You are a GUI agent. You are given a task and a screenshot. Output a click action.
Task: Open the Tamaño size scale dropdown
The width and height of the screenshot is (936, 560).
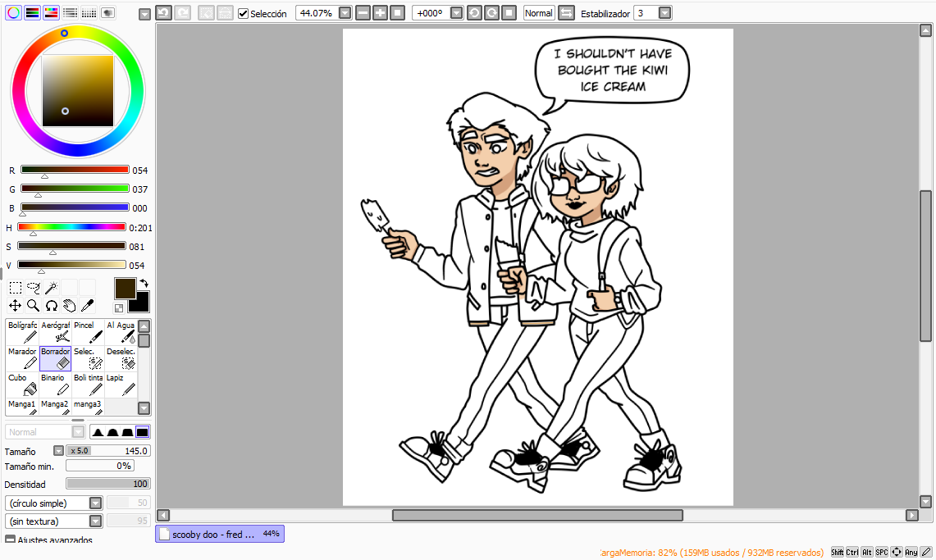(58, 451)
